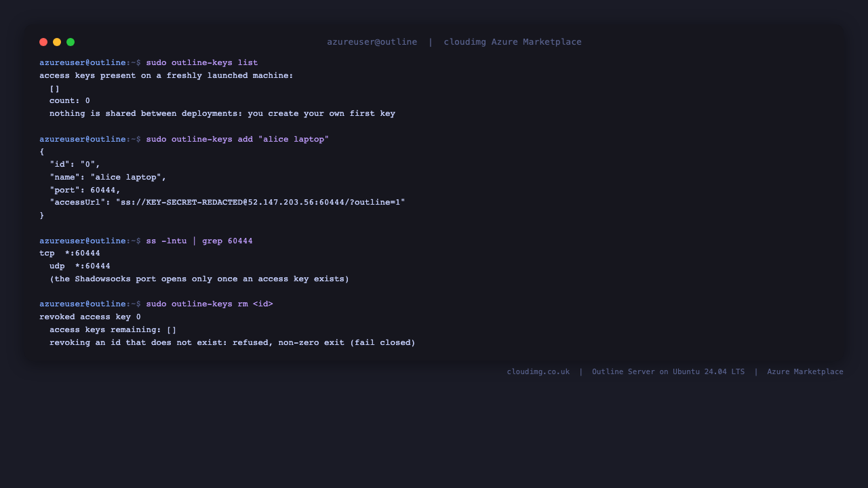Click the command 'sudo outline-keys rm <id>'

pos(210,304)
